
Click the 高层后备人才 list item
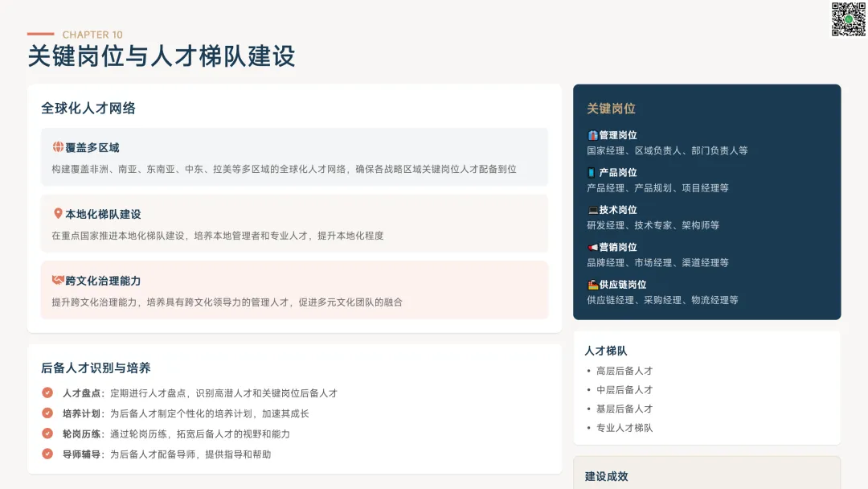pos(624,371)
